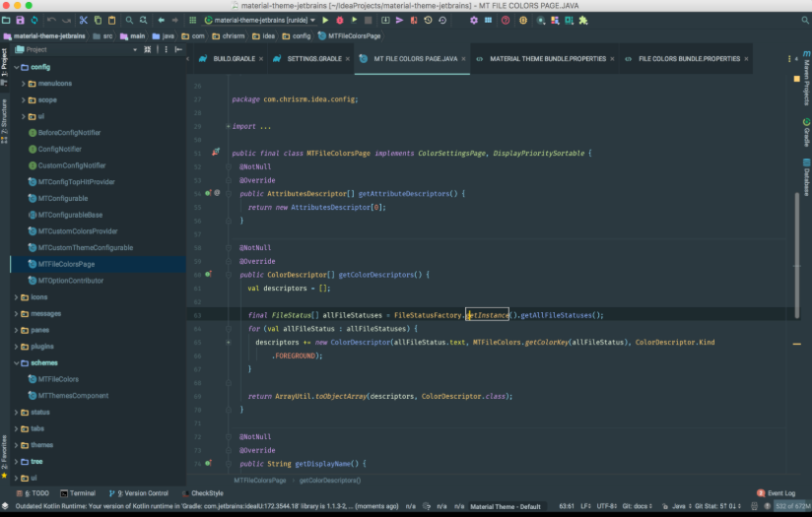Close FILE COLORS BUNDLE.PROPERTIES tab
This screenshot has width=812, height=517.
pos(746,59)
